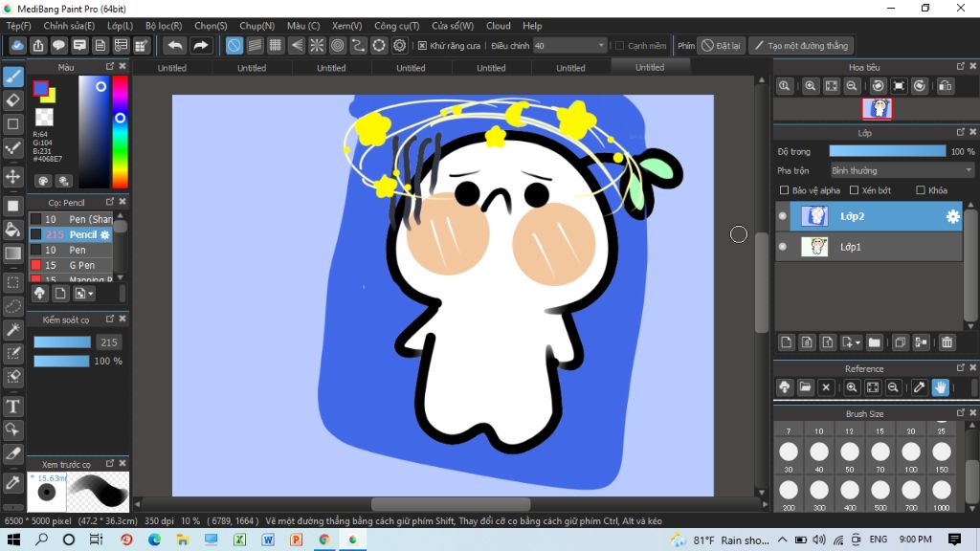Select the Bucket fill tool

coord(13,230)
